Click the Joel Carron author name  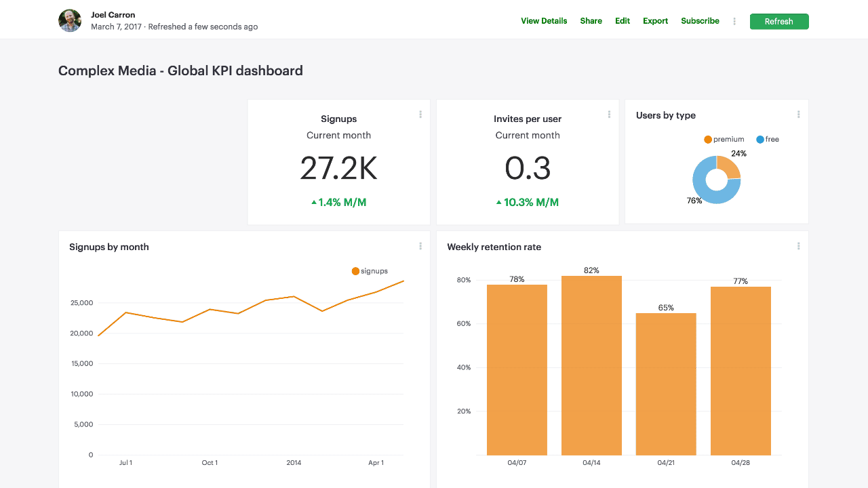point(113,15)
